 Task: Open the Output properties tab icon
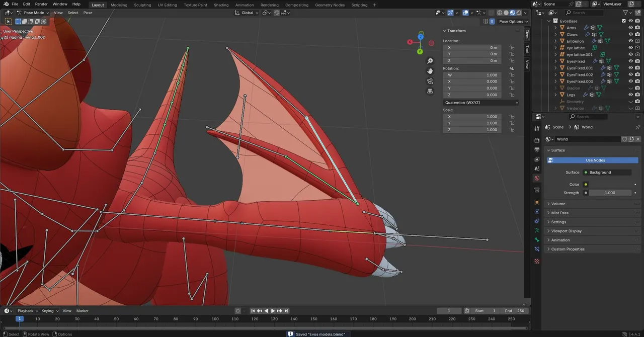(537, 149)
